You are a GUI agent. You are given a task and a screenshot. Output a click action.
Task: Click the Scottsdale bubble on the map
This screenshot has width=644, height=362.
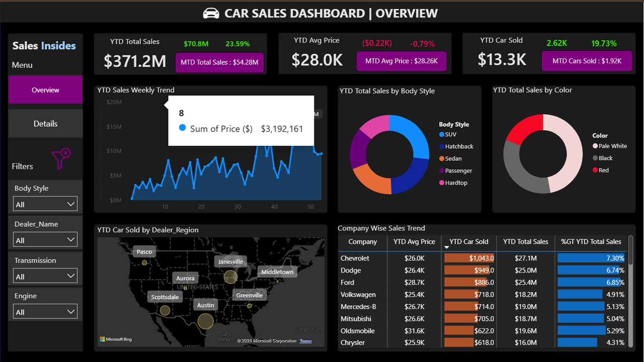165,310
